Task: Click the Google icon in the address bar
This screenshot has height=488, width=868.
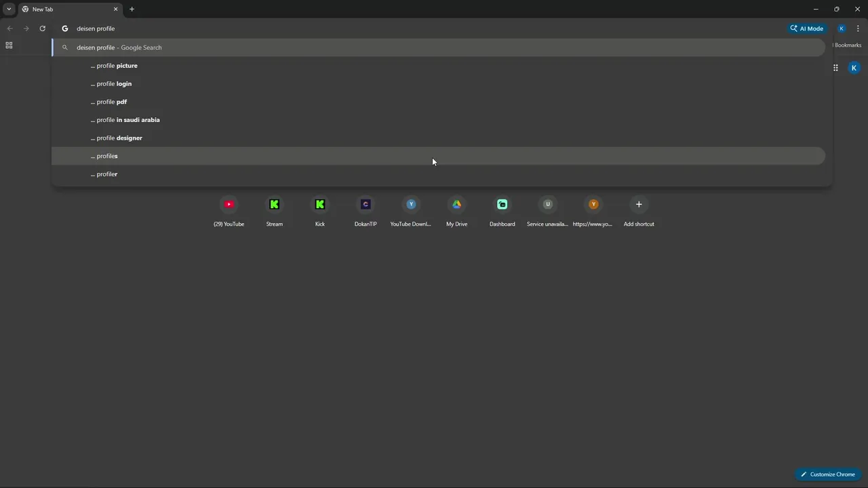Action: 65,28
